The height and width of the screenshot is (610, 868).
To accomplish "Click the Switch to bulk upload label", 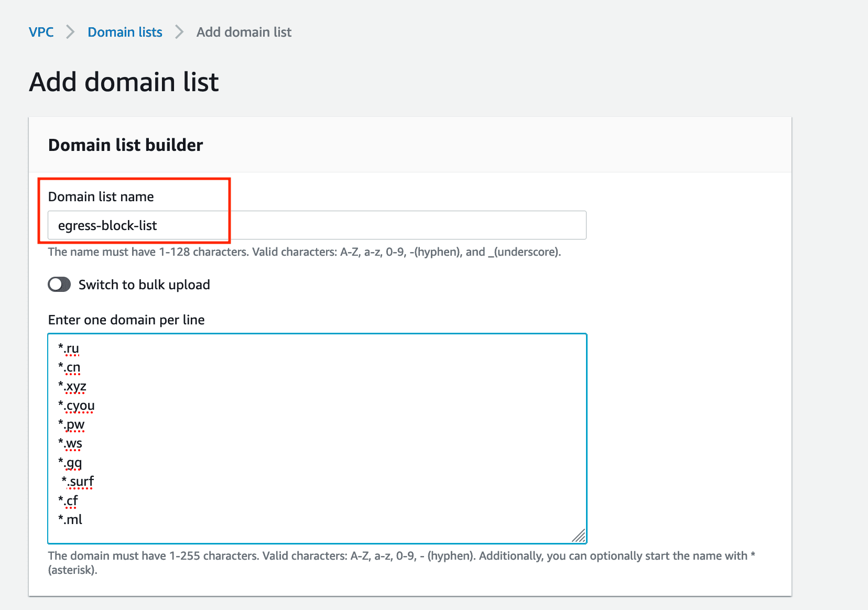I will coord(144,285).
